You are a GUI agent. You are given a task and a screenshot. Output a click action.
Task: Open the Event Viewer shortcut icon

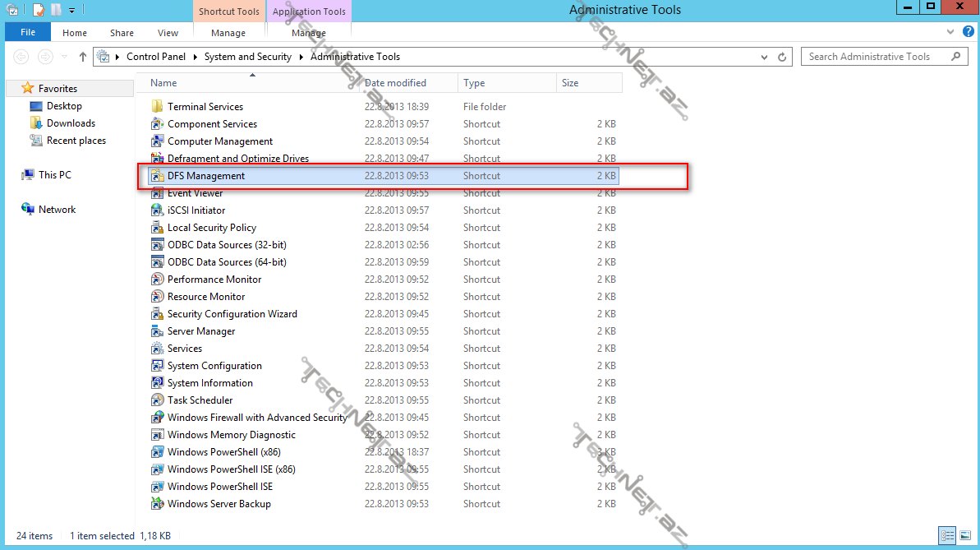tap(158, 194)
